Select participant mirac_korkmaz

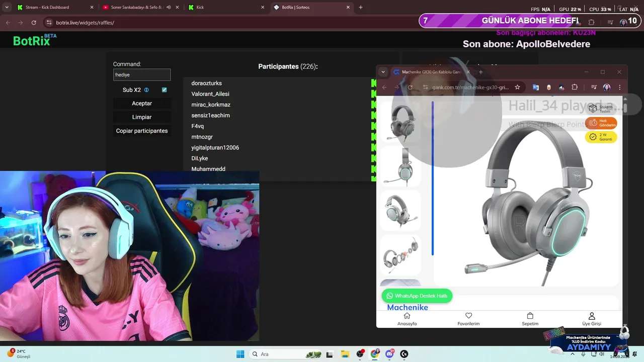pos(211,105)
